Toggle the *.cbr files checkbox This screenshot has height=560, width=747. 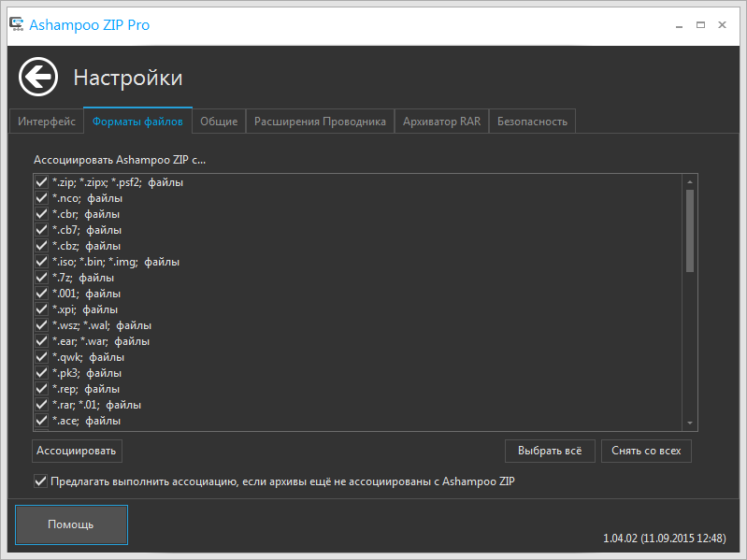(x=41, y=214)
